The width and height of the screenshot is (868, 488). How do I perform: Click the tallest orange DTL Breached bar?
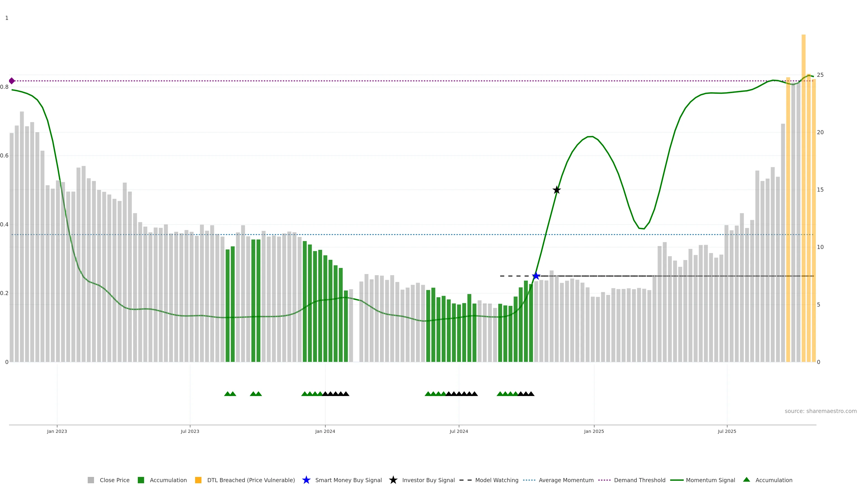click(x=803, y=202)
